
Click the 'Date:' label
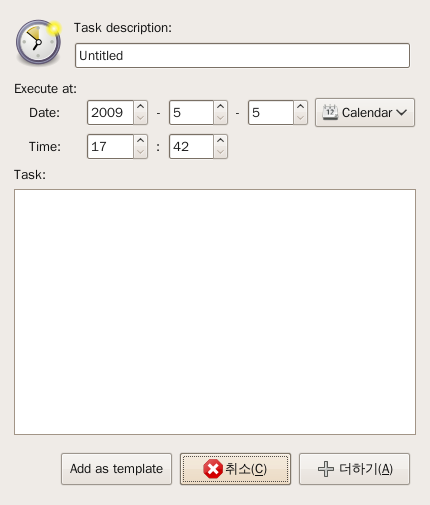[44, 113]
